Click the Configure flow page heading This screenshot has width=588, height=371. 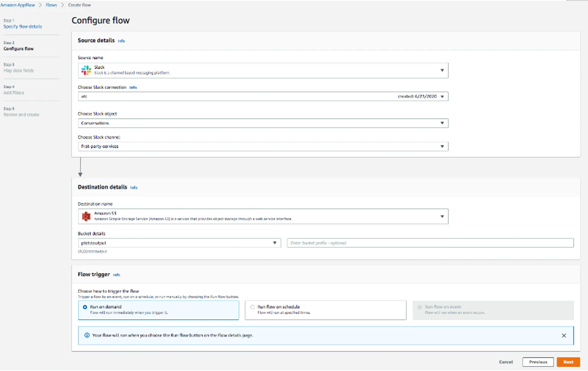[x=101, y=20]
